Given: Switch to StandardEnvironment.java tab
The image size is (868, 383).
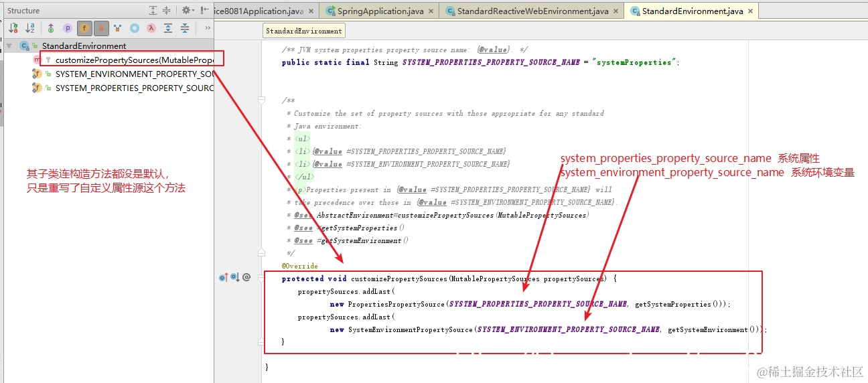Looking at the screenshot, I should pos(691,11).
